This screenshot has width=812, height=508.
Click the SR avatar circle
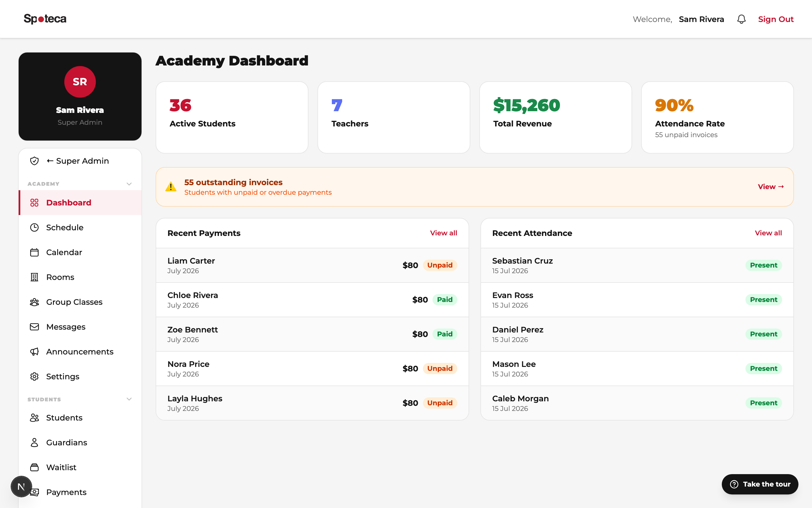coord(80,82)
